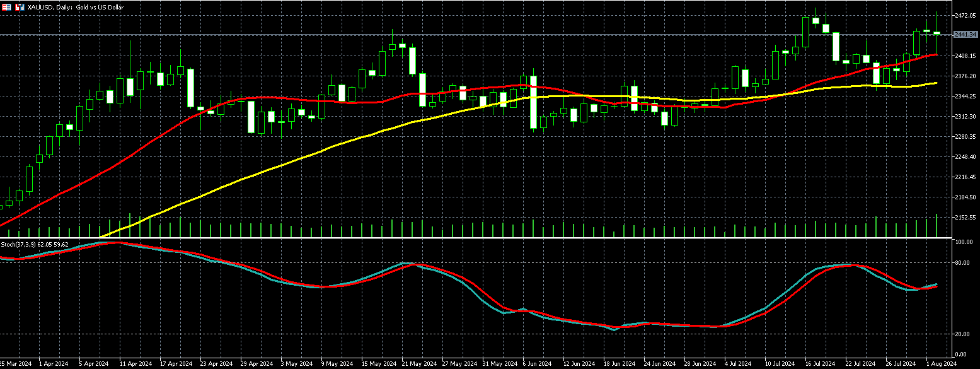Click the 2152.55 price scale value
Image resolution: width=980 pixels, height=369 pixels.
point(966,217)
